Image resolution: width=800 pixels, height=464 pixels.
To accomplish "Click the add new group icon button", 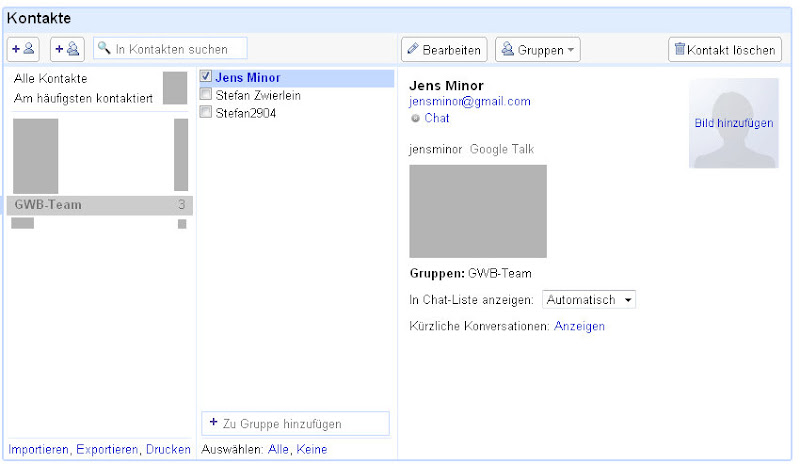I will pyautogui.click(x=67, y=49).
